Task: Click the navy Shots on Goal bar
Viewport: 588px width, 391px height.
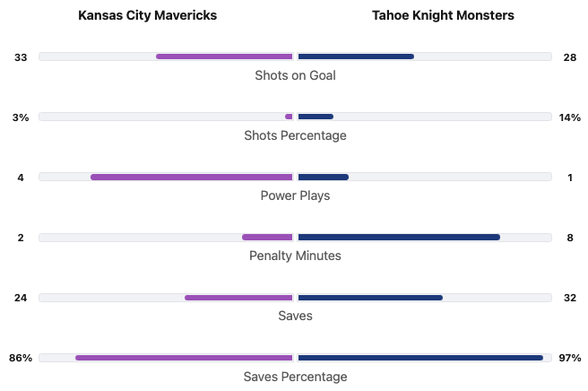Action: (x=356, y=56)
